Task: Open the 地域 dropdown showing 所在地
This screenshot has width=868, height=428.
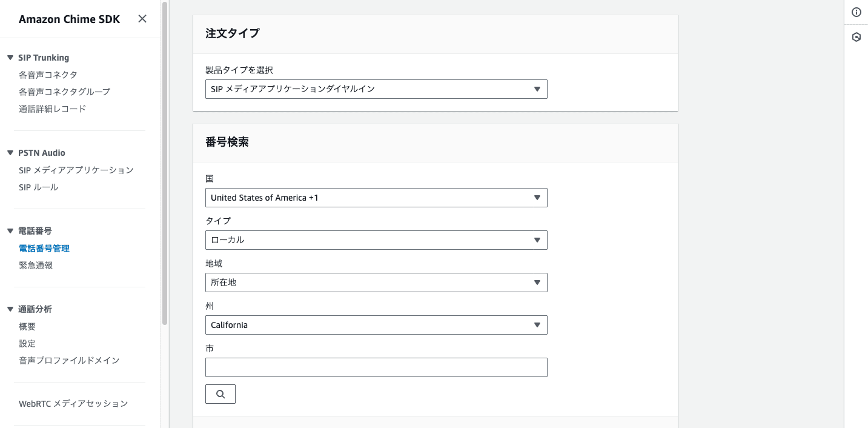Action: coord(376,283)
